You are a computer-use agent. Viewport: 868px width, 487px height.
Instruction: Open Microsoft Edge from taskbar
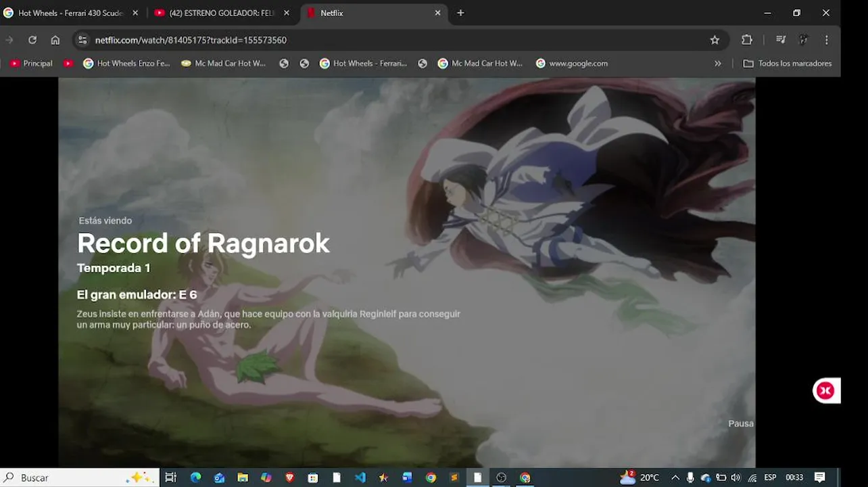pyautogui.click(x=195, y=478)
